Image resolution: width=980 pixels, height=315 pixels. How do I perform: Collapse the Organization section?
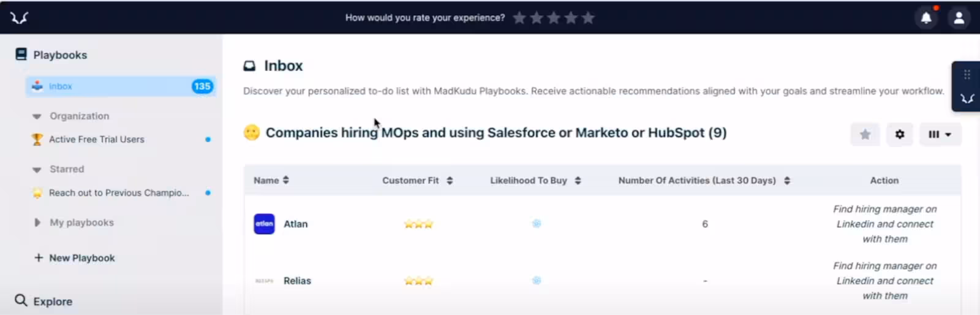point(37,116)
